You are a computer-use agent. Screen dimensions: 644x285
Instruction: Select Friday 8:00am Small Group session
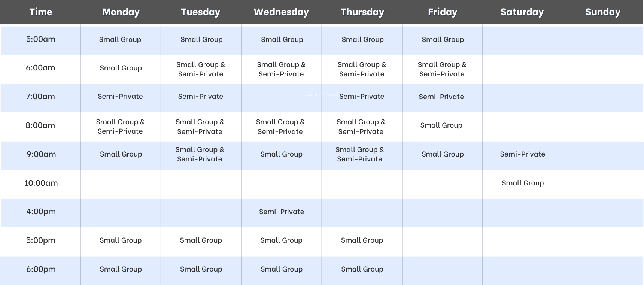[x=441, y=125]
